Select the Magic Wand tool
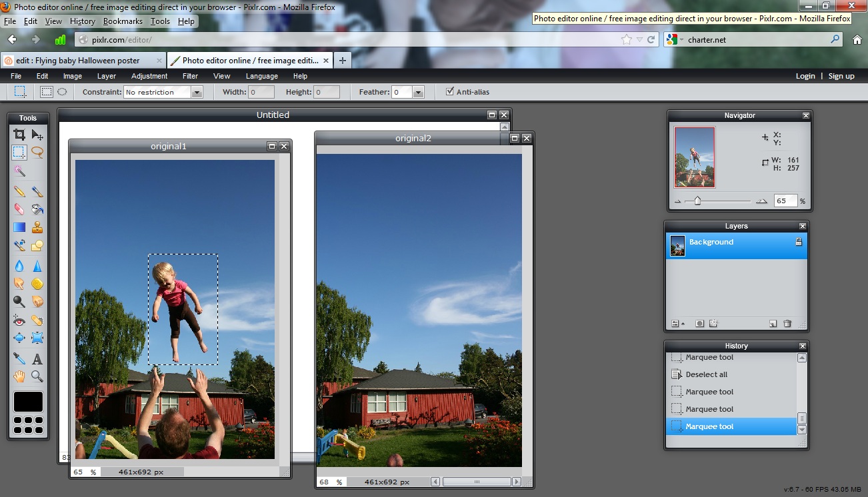The image size is (868, 497). coord(19,171)
